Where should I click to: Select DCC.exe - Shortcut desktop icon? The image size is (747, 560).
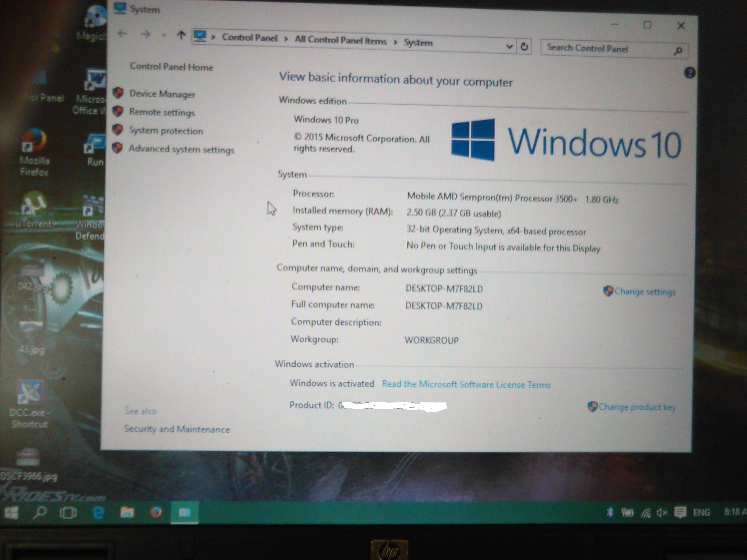(30, 405)
